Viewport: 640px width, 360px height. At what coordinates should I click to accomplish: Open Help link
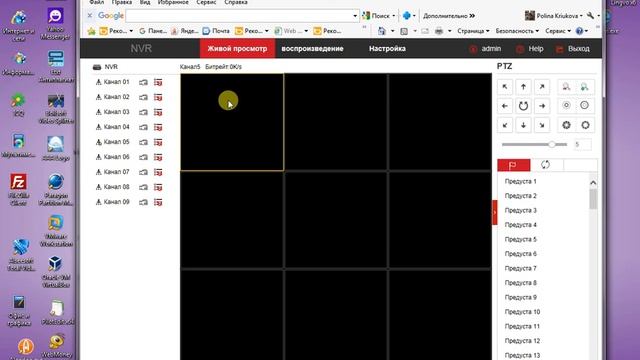(530, 49)
